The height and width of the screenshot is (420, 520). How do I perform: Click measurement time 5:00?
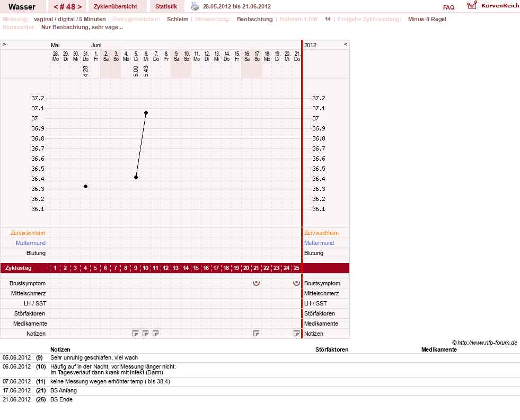pos(136,71)
